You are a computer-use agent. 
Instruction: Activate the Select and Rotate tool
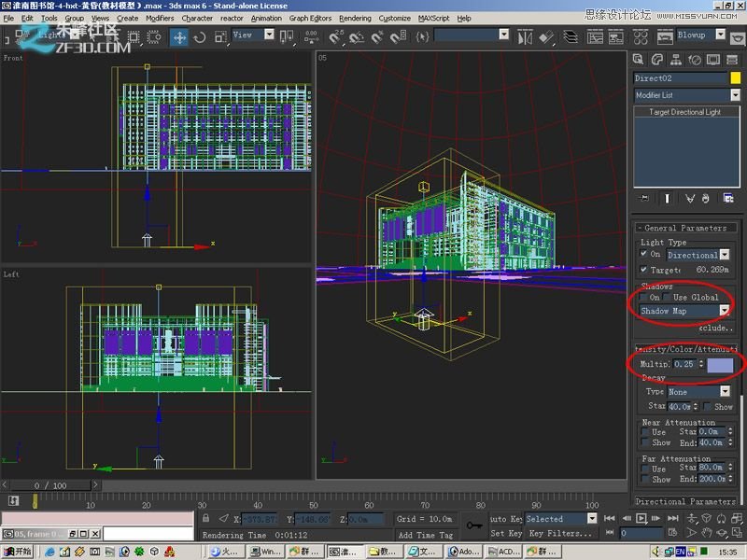pyautogui.click(x=197, y=37)
